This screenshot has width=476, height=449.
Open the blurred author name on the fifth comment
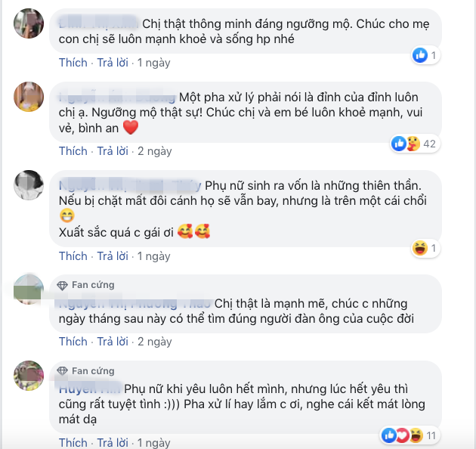point(90,389)
